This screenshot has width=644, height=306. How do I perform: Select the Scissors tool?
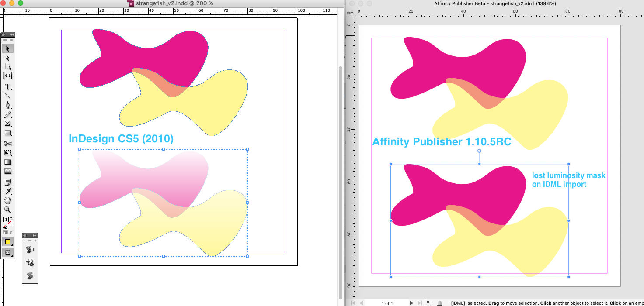8,144
